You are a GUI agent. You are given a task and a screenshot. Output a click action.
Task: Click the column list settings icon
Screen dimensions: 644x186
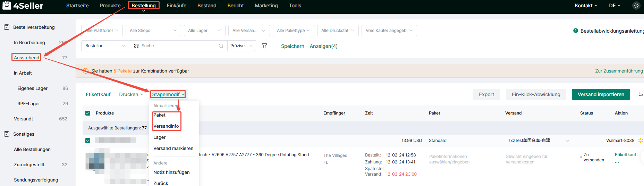click(641, 94)
